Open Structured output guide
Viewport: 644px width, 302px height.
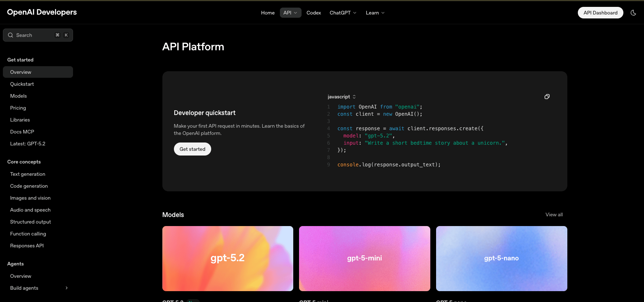pyautogui.click(x=38, y=222)
